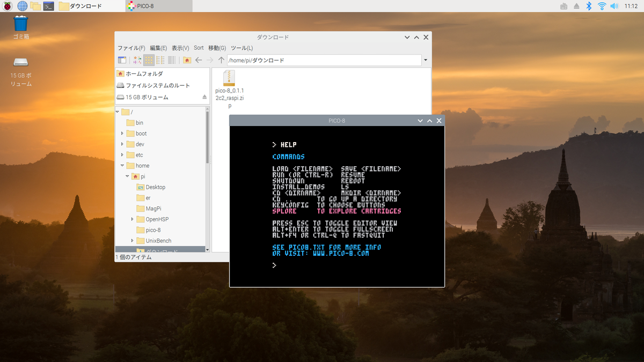The width and height of the screenshot is (644, 362).
Task: Open the 移動(G) menu
Action: (x=217, y=48)
